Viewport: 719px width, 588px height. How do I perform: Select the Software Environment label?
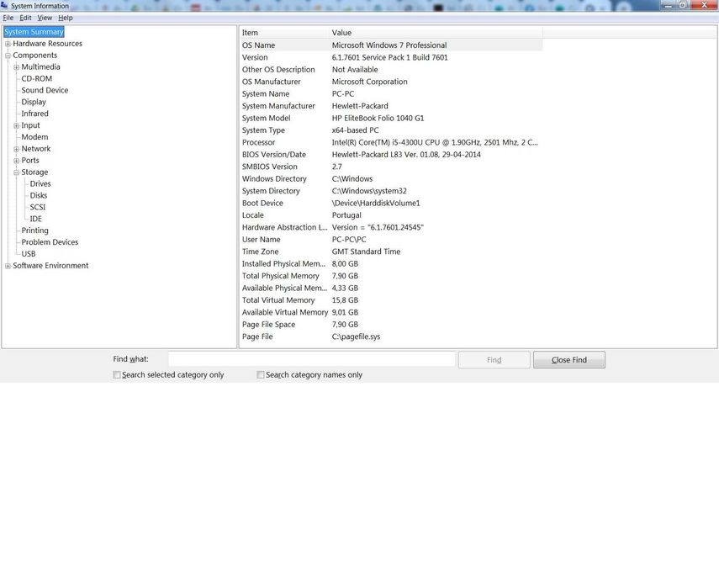click(x=50, y=266)
